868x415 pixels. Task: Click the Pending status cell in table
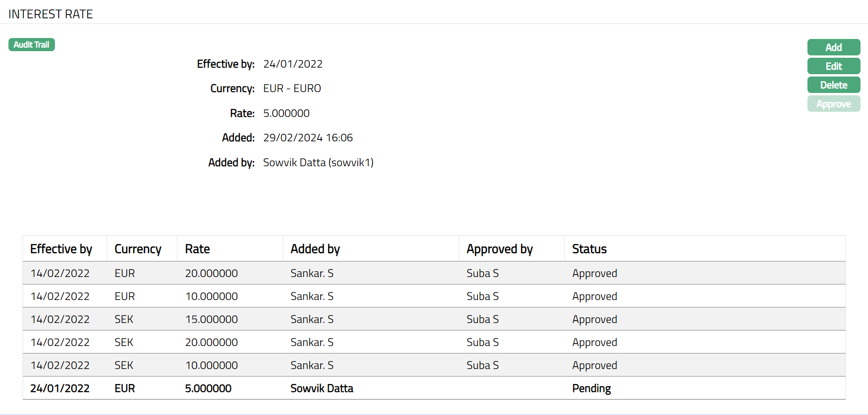pos(591,388)
